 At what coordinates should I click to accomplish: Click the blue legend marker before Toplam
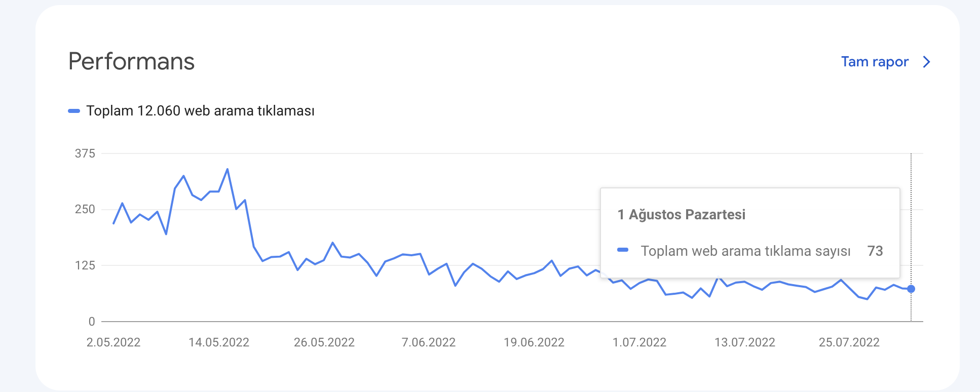(74, 111)
